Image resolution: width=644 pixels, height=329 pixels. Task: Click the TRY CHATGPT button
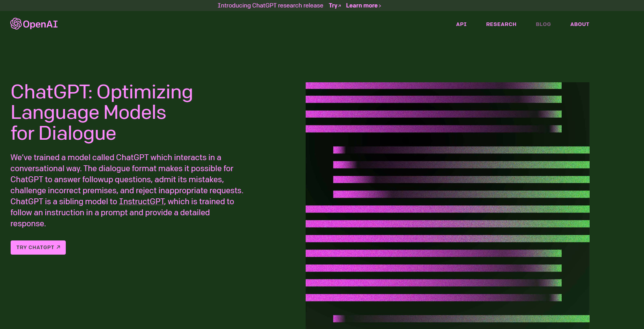(38, 248)
